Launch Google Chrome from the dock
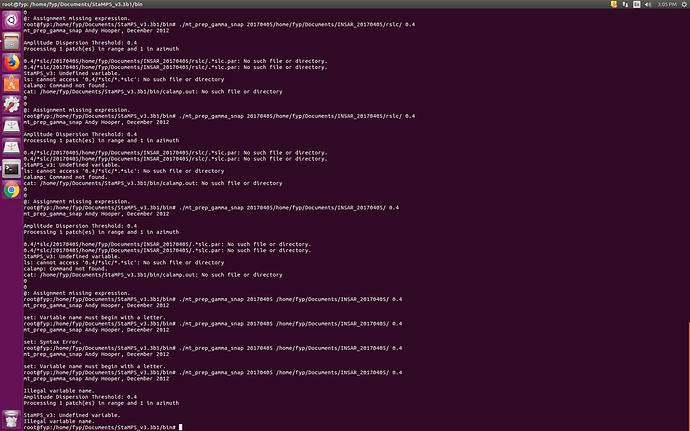 11,190
